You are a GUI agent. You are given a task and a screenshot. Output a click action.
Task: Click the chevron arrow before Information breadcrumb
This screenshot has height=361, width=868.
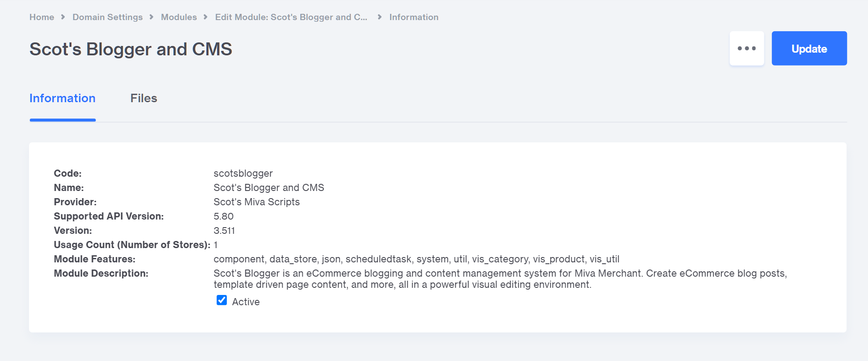[x=380, y=17]
